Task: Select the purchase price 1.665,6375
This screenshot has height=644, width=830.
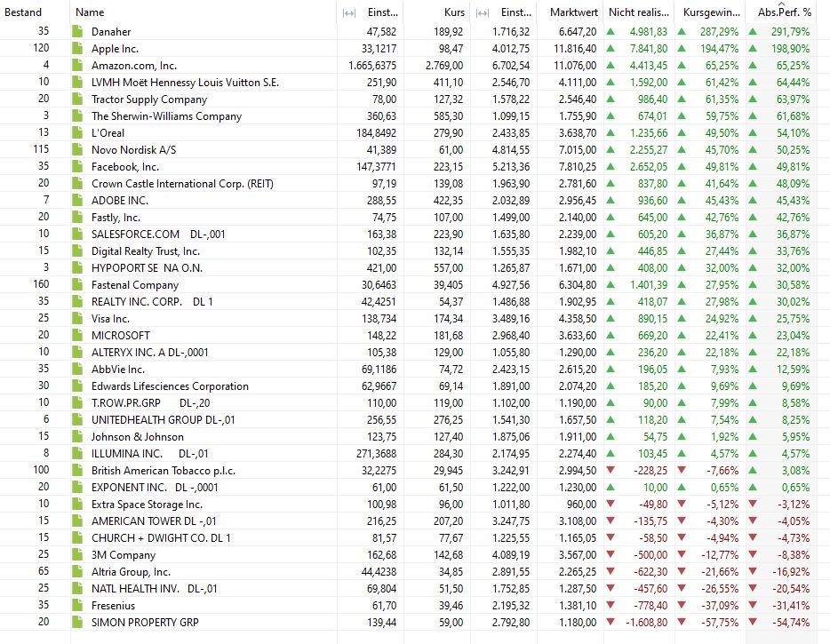Action: (372, 66)
